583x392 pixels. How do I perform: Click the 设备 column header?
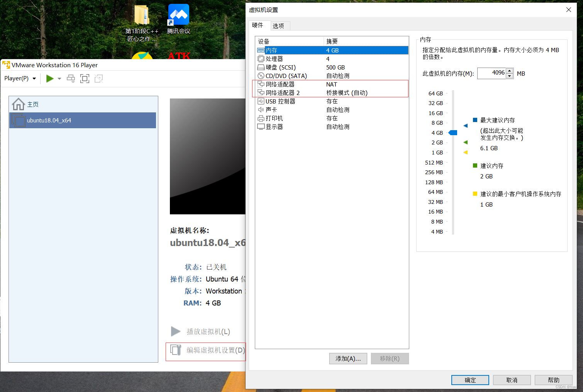click(x=289, y=41)
